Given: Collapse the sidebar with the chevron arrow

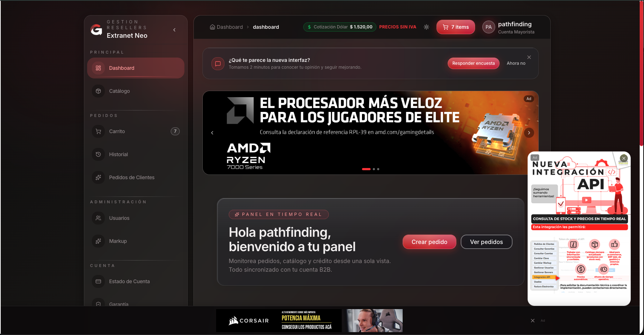Looking at the screenshot, I should [174, 30].
